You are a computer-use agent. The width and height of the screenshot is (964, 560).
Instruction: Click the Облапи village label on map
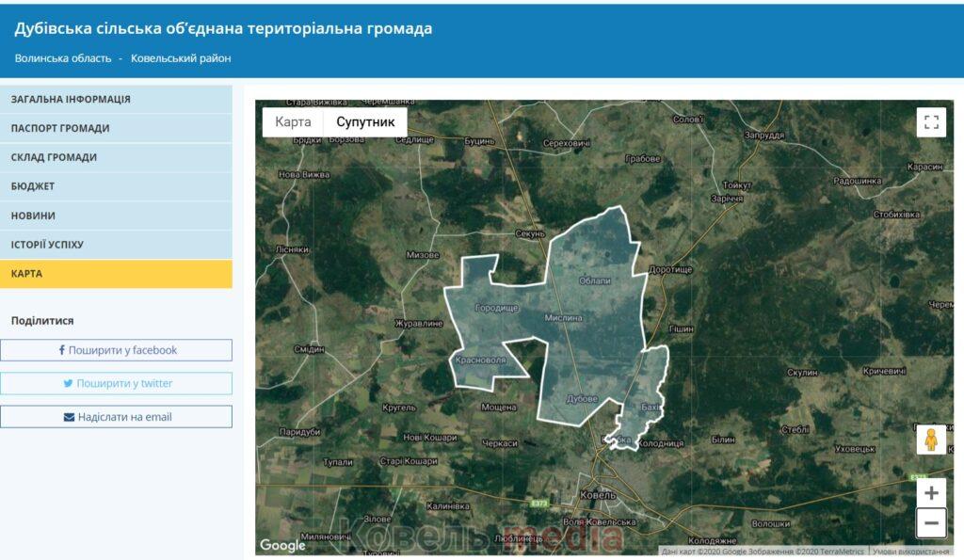tap(595, 280)
